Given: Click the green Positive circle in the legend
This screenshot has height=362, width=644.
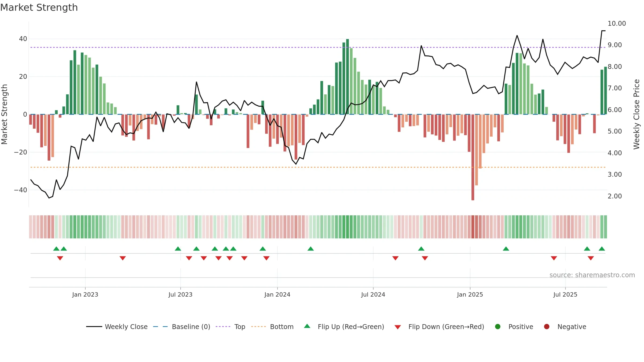Looking at the screenshot, I should point(498,327).
